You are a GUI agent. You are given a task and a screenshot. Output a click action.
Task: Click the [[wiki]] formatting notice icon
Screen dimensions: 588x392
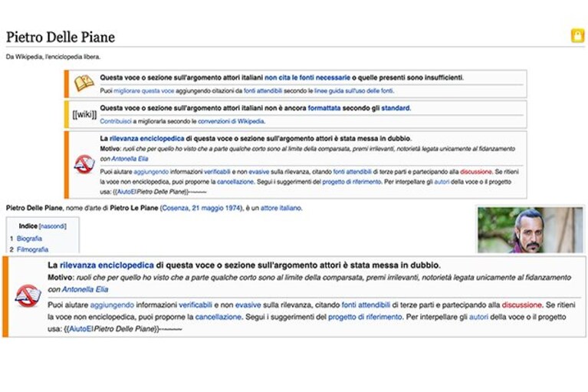tap(84, 114)
